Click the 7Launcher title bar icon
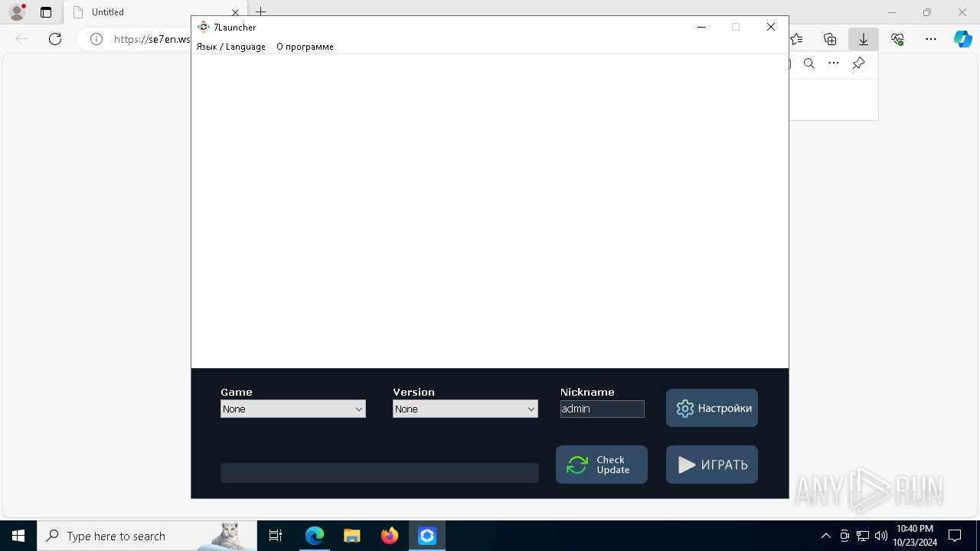The image size is (980, 551). (x=203, y=27)
